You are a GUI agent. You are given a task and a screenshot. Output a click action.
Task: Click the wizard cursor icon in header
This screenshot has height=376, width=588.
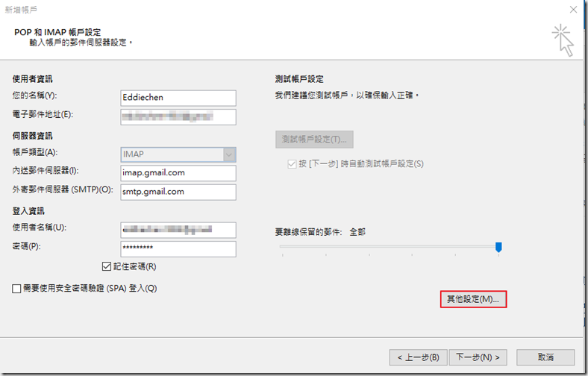563,40
